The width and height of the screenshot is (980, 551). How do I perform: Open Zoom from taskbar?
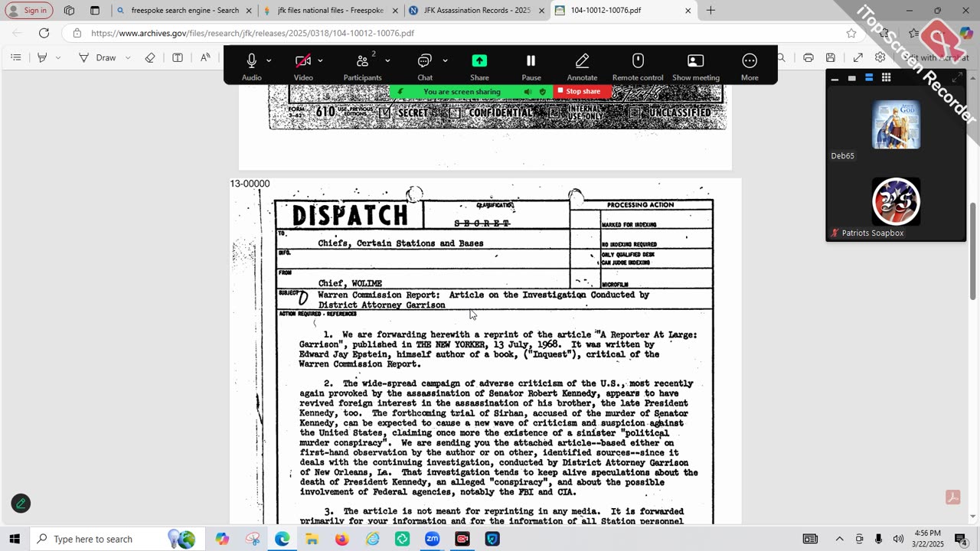coord(432,539)
